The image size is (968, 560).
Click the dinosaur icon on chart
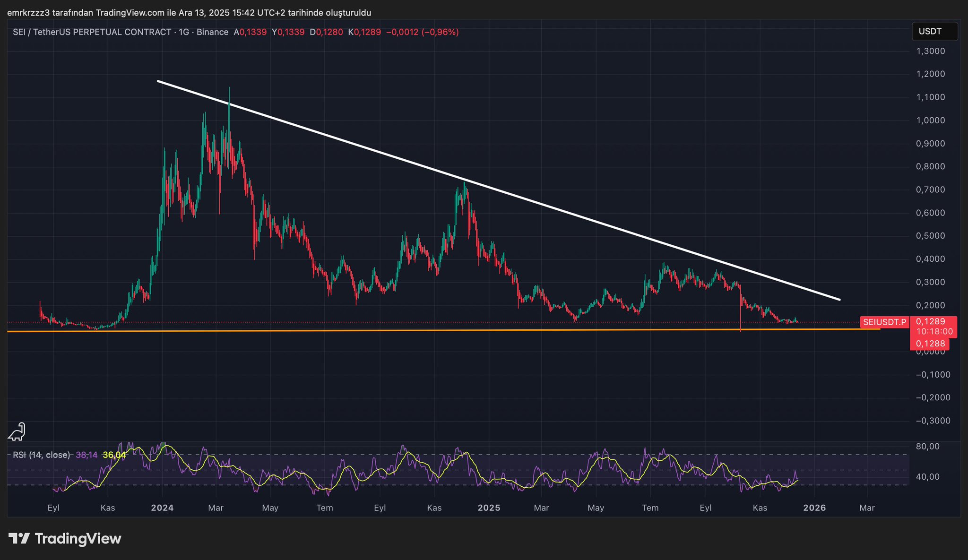(17, 431)
